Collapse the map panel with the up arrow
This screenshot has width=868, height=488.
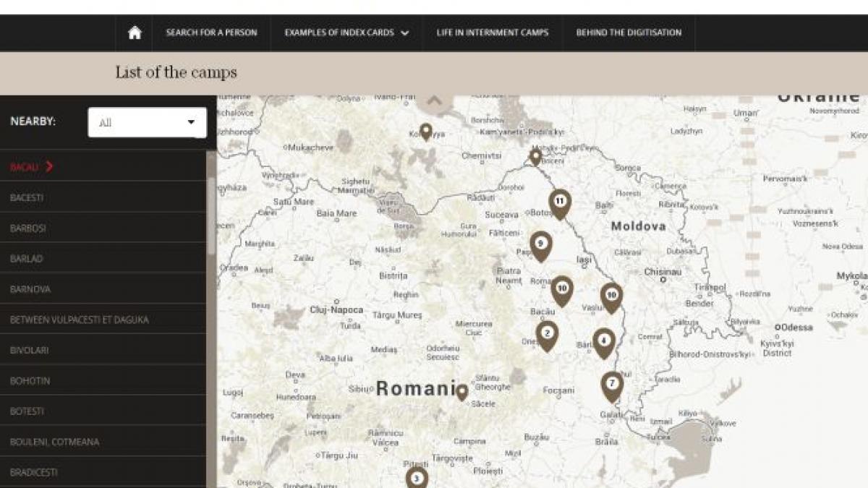(435, 99)
